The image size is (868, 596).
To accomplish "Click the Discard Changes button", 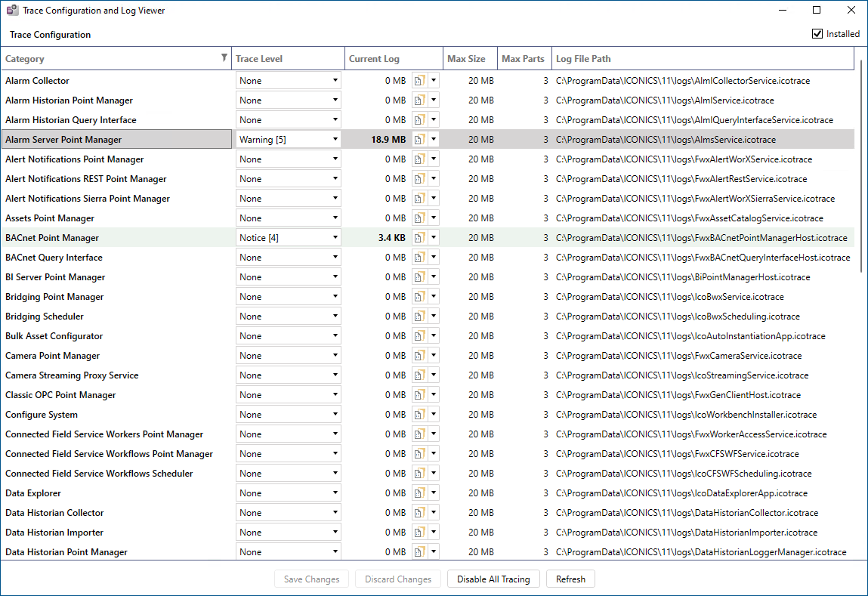I will coord(398,579).
